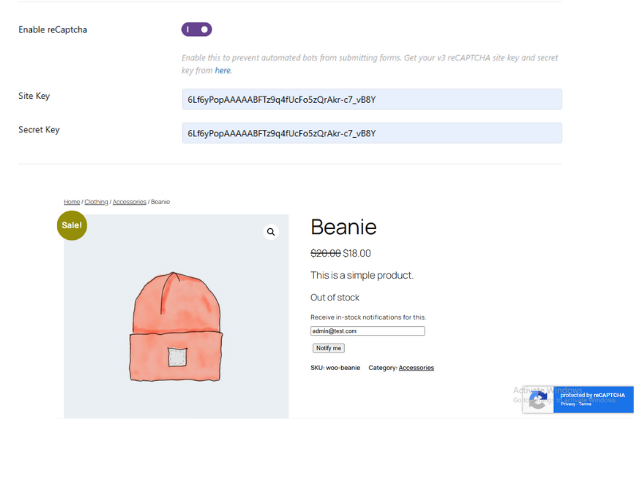Click the Beanie product title
Viewport: 634px width, 480px height.
343,227
